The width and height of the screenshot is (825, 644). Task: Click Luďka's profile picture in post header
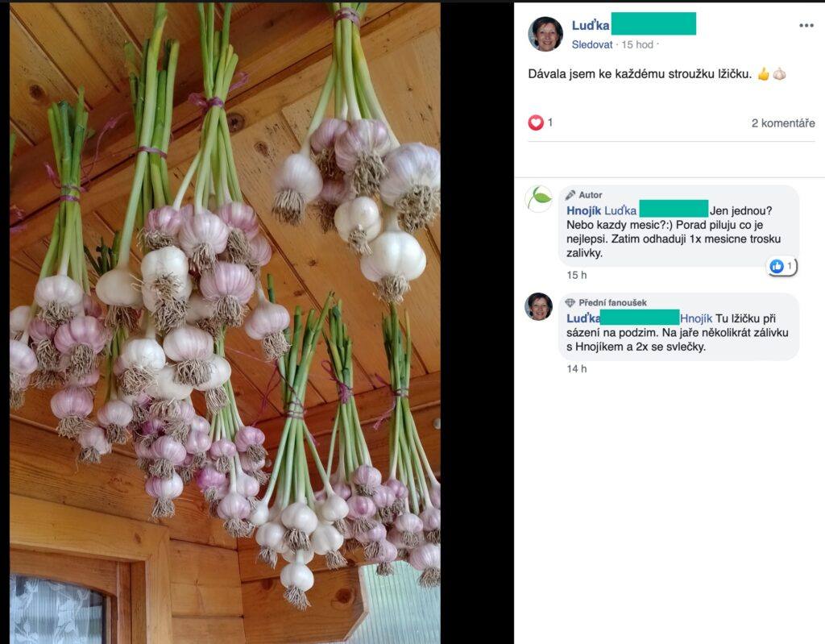point(545,34)
